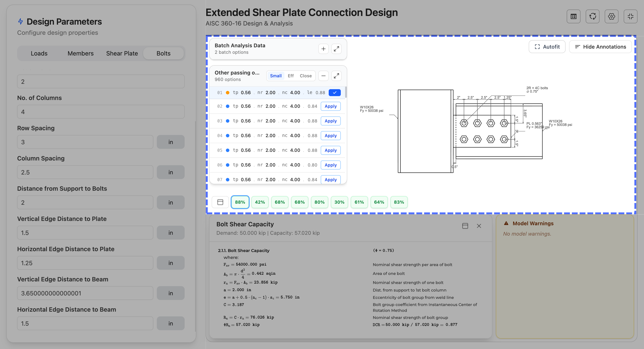644x349 pixels.
Task: Click '960 options' count text
Action: (227, 79)
